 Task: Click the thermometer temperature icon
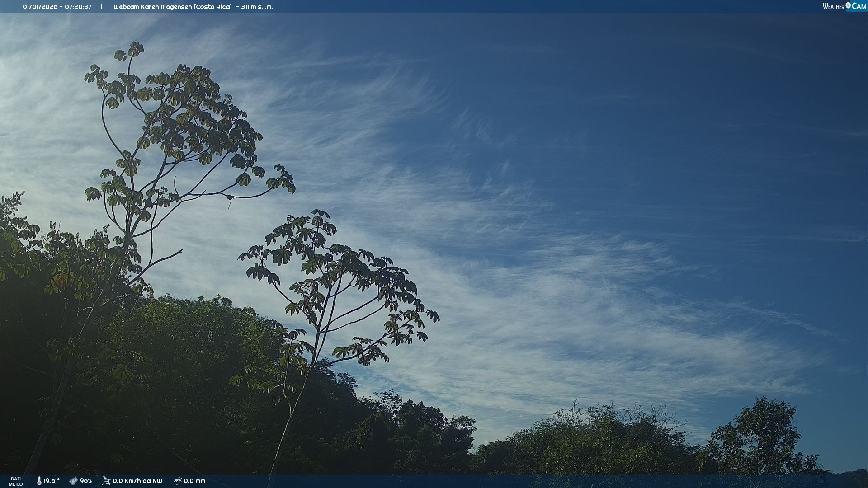(x=39, y=481)
